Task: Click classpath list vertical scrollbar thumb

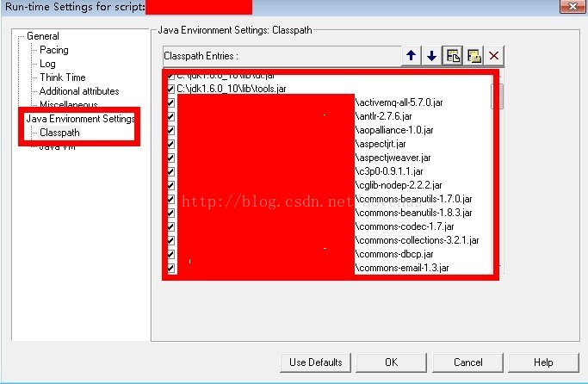Action: (x=498, y=96)
